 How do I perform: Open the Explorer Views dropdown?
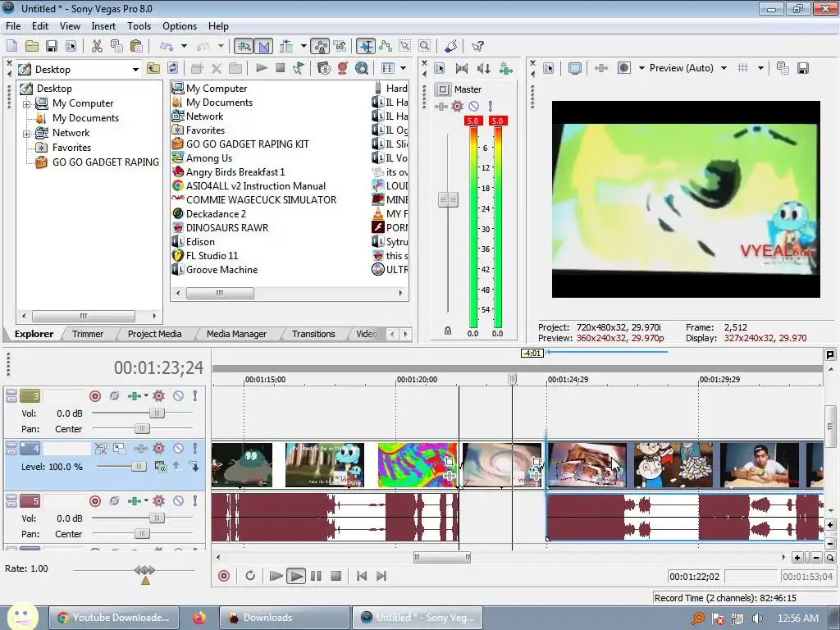(x=403, y=68)
